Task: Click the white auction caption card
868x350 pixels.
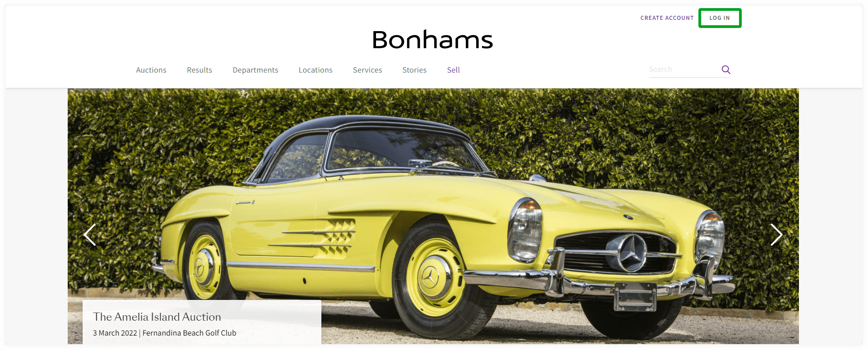Action: pos(202,322)
